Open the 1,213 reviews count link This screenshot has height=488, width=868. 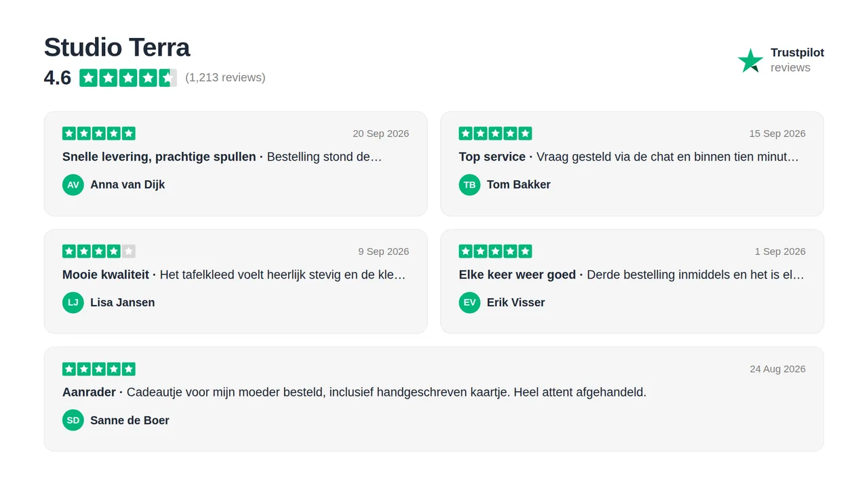click(225, 77)
